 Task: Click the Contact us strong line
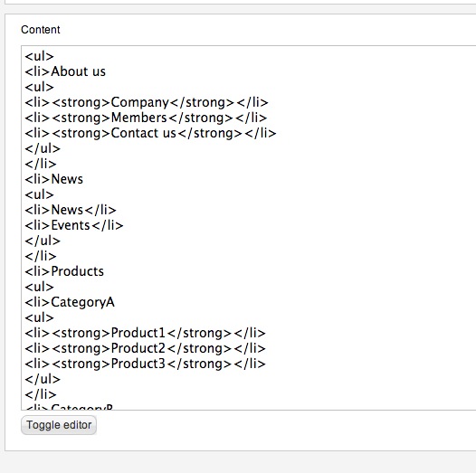click(x=150, y=133)
